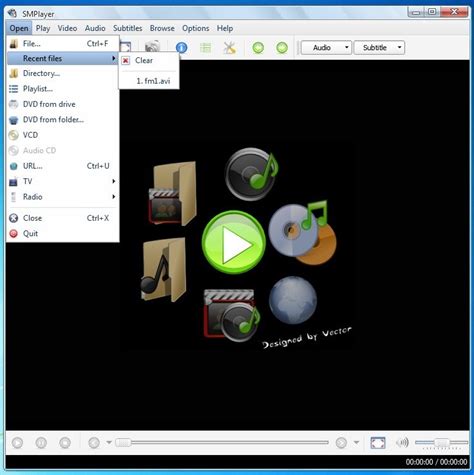
Task: Select DVD from folder... entry
Action: click(x=63, y=119)
